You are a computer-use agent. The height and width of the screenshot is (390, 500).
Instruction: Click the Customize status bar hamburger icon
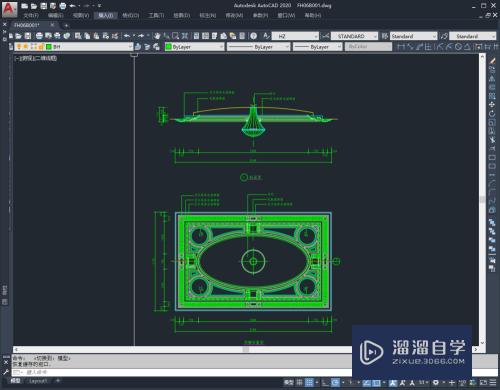[x=492, y=382]
